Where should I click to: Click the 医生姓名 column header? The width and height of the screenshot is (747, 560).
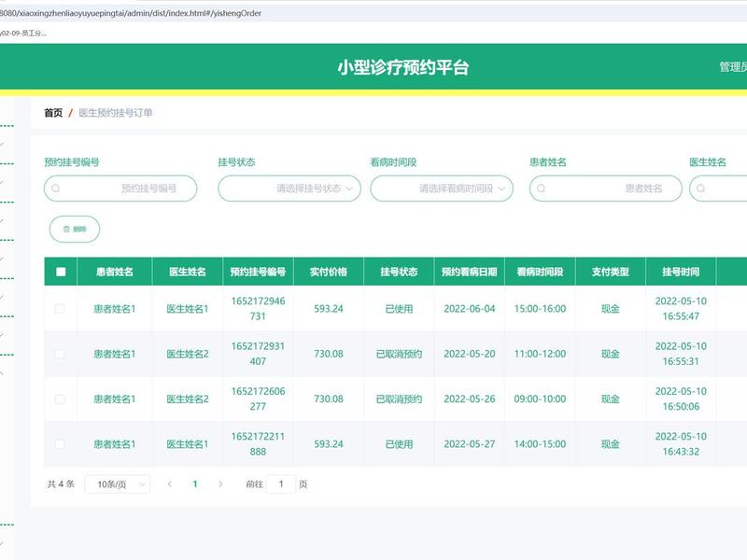pos(188,272)
